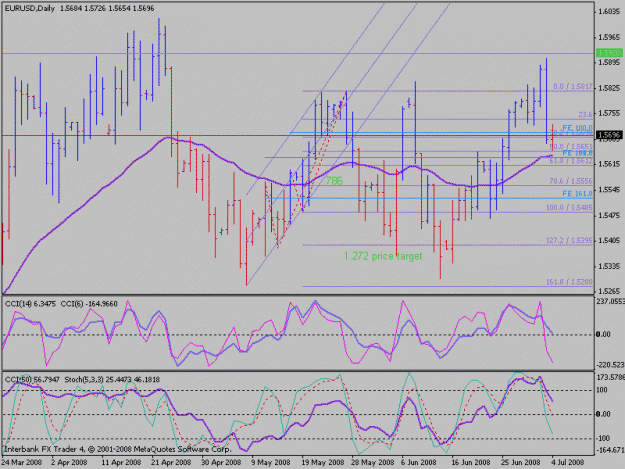Select price scale value 1.5615
The height and width of the screenshot is (469, 625).
609,164
